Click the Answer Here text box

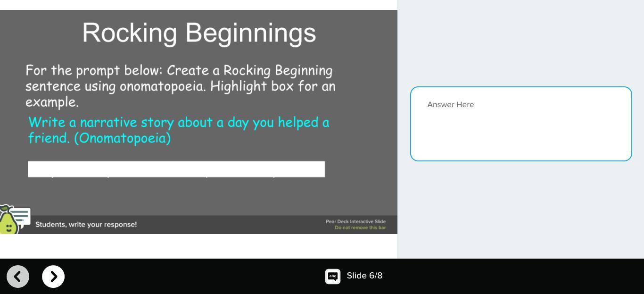coord(521,124)
